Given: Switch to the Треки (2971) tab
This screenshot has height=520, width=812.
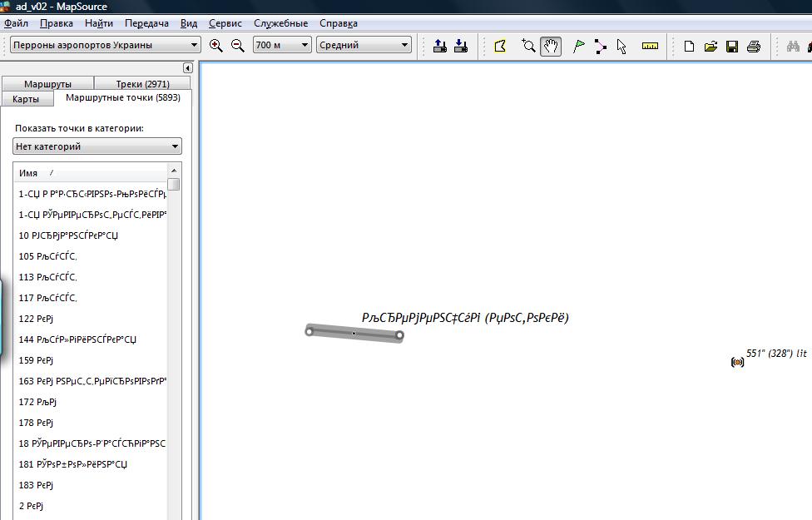Looking at the screenshot, I should (x=142, y=84).
